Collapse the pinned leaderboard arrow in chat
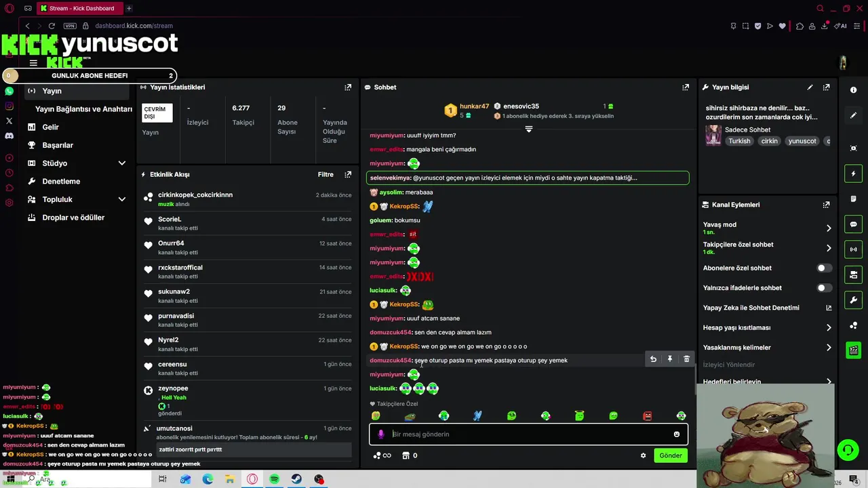Viewport: 868px width, 488px height. (x=529, y=129)
